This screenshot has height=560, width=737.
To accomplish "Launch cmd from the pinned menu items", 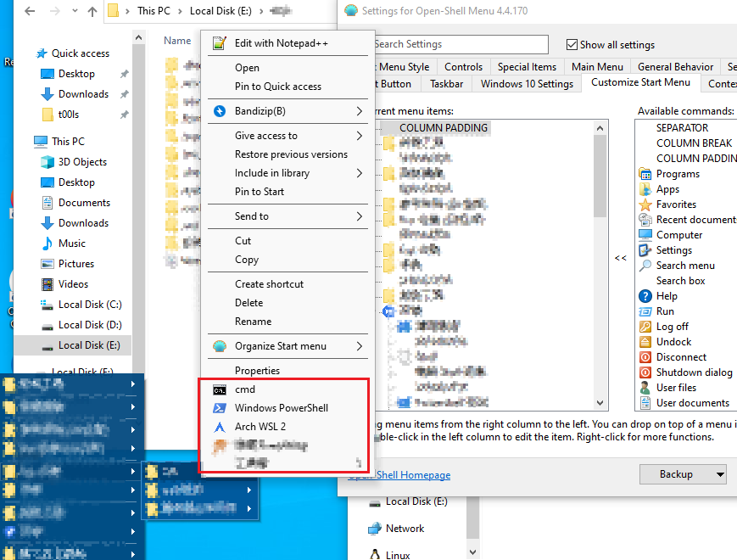I will (245, 389).
